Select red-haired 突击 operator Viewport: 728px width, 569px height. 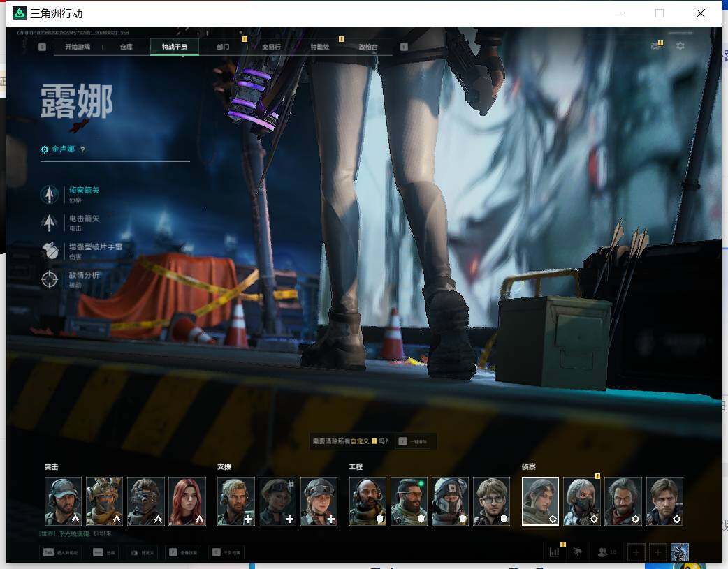[x=187, y=501]
